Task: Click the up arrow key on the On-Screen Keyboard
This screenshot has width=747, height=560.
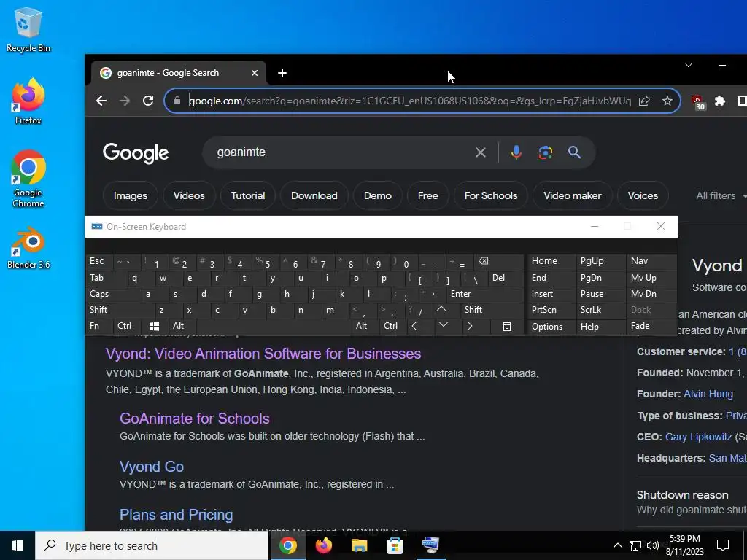Action: (441, 309)
